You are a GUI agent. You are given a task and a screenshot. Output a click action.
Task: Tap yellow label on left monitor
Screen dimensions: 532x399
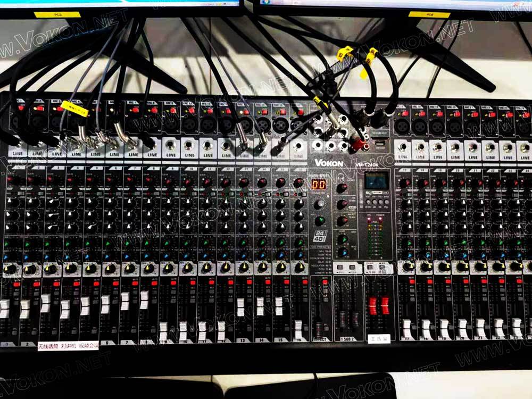[57, 14]
